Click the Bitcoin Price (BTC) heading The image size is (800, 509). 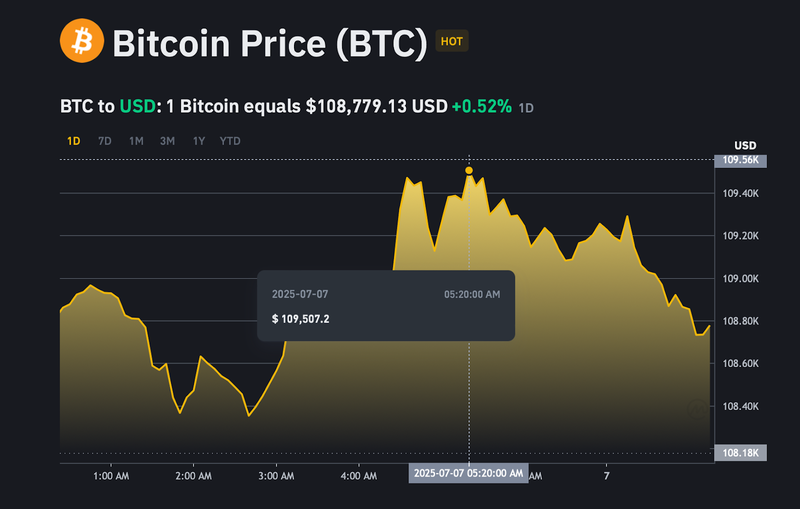[x=270, y=43]
